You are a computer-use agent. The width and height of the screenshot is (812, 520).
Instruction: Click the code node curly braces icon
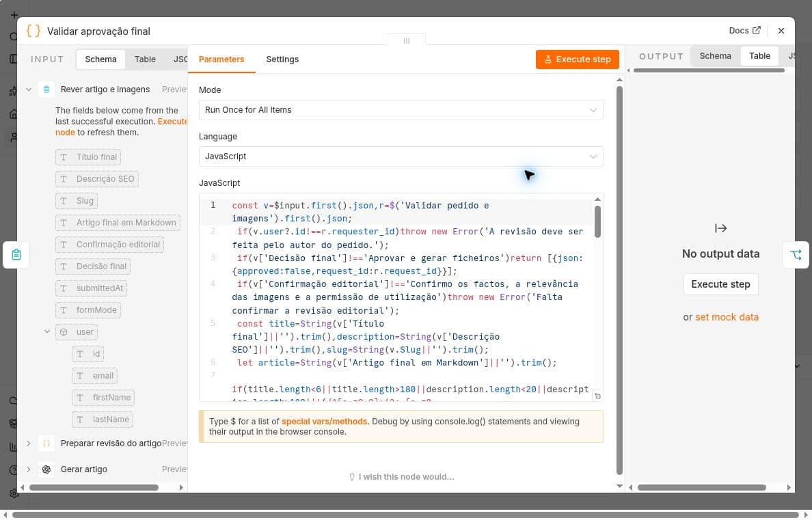coord(33,31)
